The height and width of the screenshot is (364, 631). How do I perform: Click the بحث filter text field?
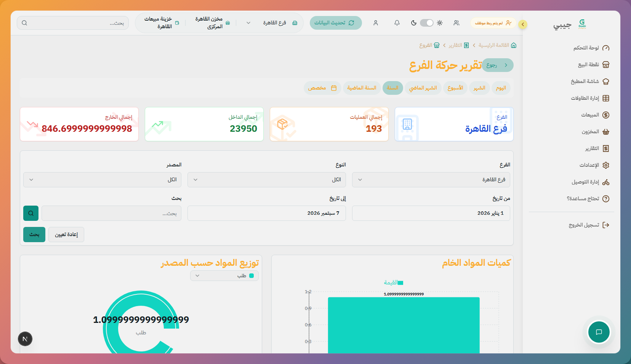tap(111, 213)
